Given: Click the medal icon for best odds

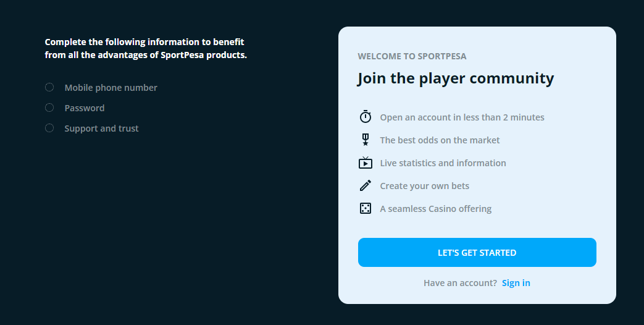Looking at the screenshot, I should [366, 140].
